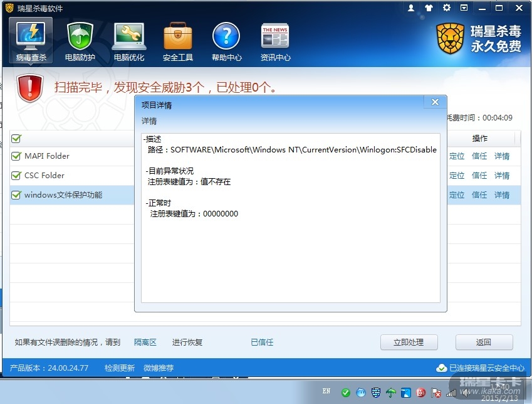Image resolution: width=532 pixels, height=404 pixels.
Task: Open the title bar dropdown menu icon
Action: tap(464, 8)
